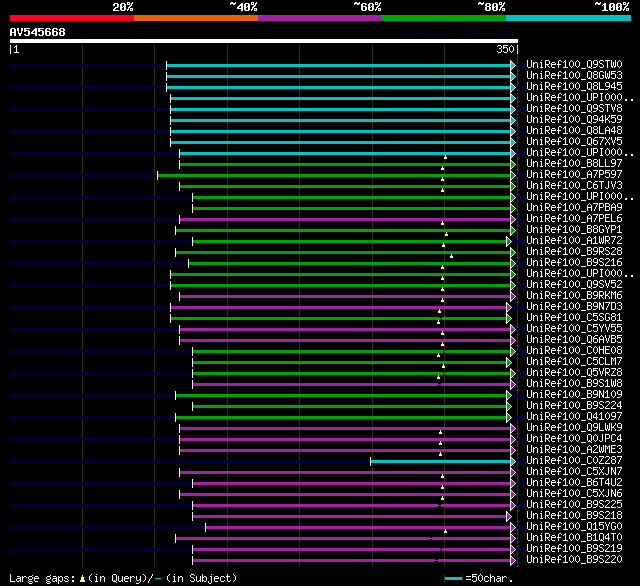Open hit UniRef100_Q9STW0
Screen dimensions: 640x586
pyautogui.click(x=574, y=64)
